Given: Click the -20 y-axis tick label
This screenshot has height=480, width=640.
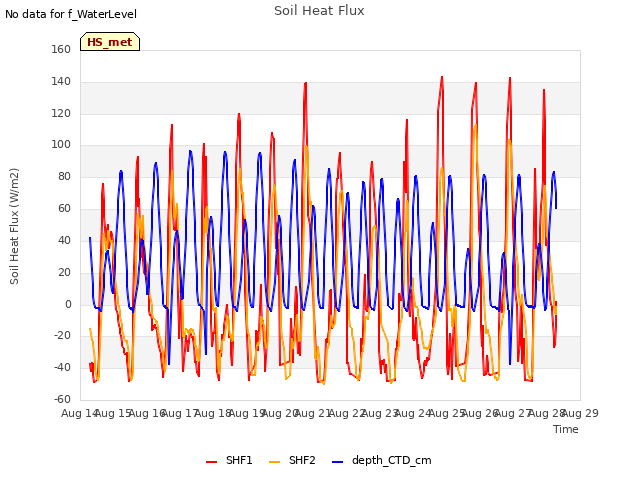Looking at the screenshot, I should tap(62, 336).
